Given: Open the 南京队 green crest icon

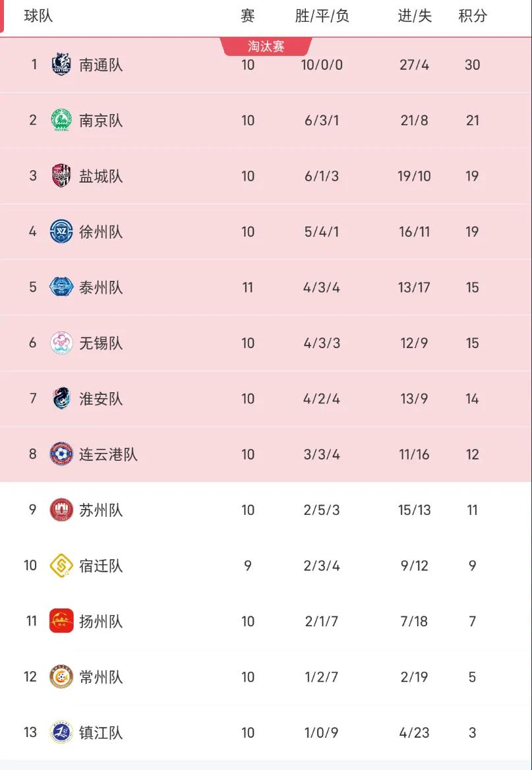Looking at the screenshot, I should point(61,120).
